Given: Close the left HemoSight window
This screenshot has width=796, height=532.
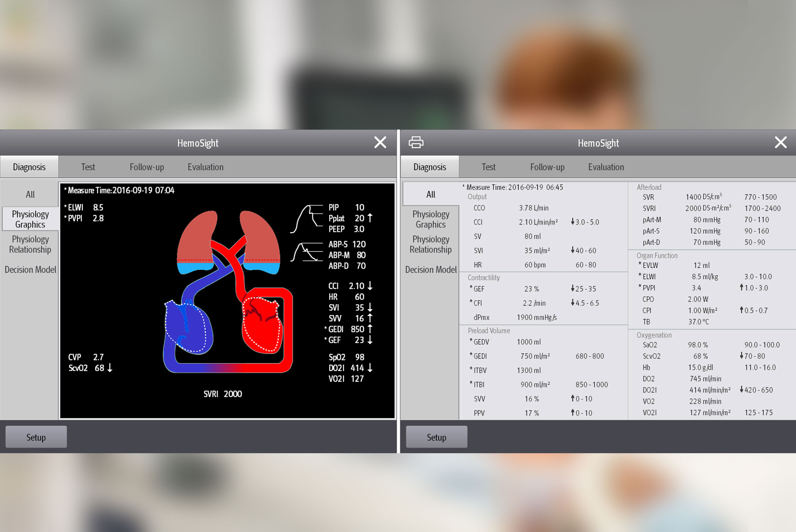Looking at the screenshot, I should (380, 142).
